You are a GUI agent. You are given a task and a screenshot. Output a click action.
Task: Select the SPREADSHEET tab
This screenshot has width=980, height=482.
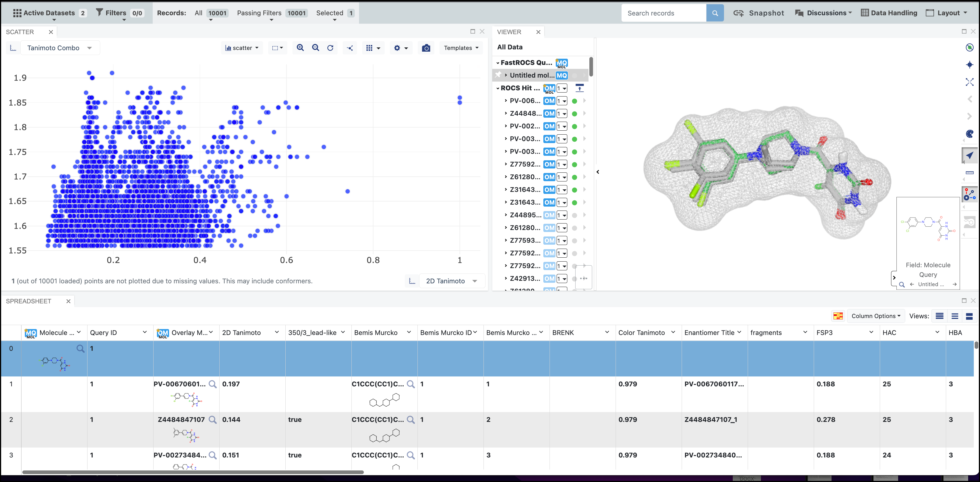pos(28,301)
